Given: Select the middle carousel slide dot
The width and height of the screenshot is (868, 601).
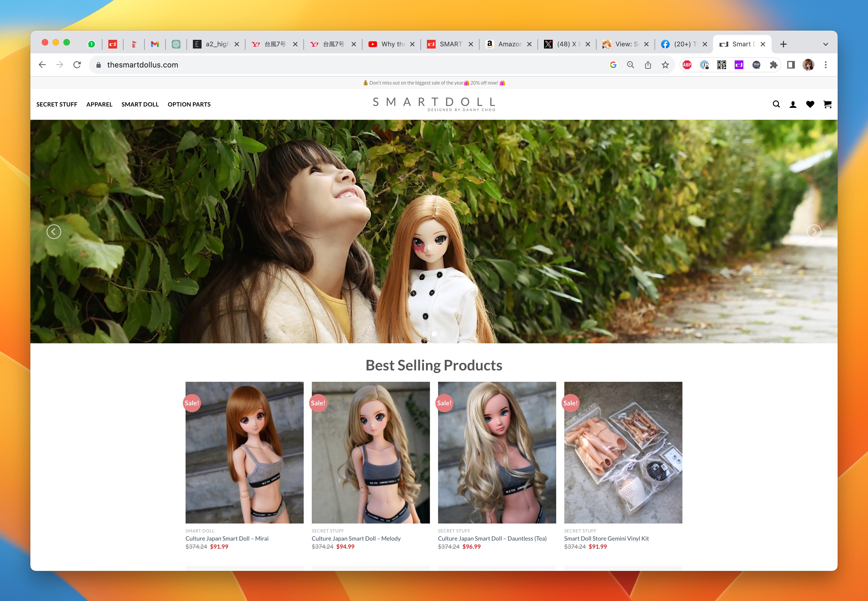Looking at the screenshot, I should coord(434,334).
